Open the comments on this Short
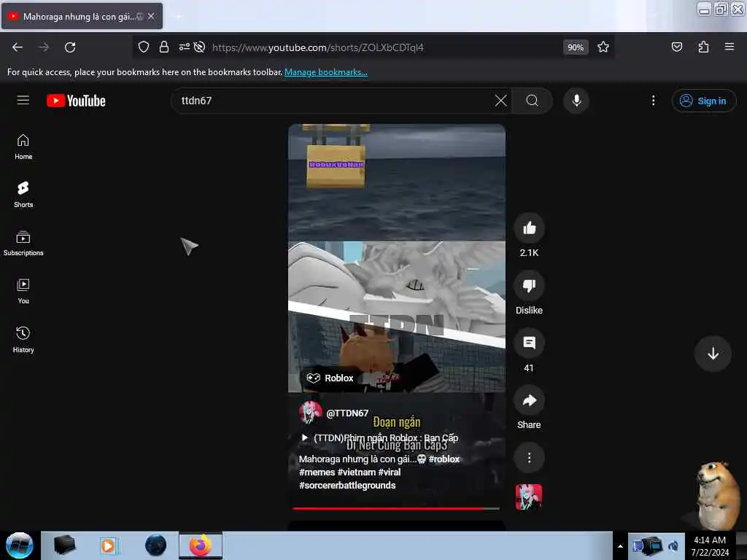The height and width of the screenshot is (560, 747). [529, 343]
